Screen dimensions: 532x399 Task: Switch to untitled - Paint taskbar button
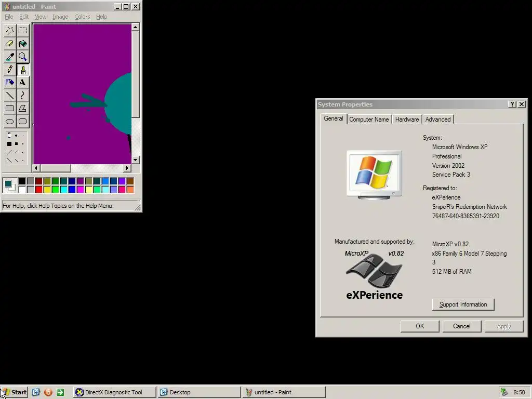(x=284, y=392)
